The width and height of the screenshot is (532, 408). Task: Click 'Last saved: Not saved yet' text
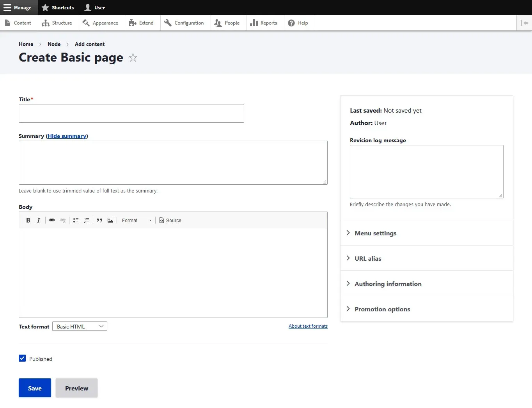point(386,111)
